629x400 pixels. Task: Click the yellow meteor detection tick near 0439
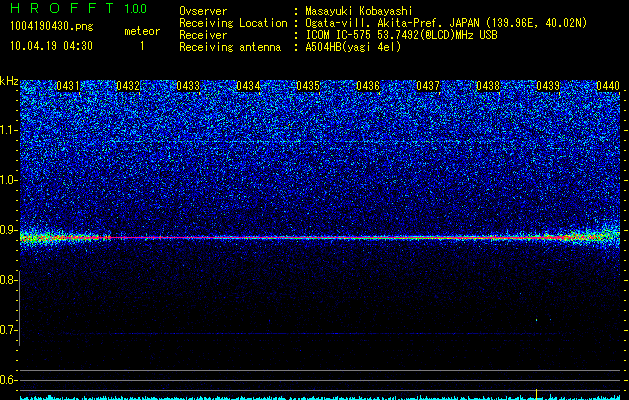(x=536, y=394)
